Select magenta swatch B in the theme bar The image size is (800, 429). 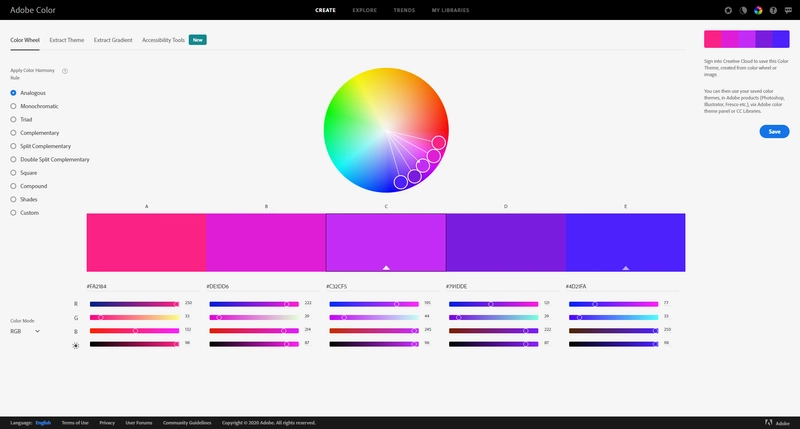pyautogui.click(x=266, y=242)
